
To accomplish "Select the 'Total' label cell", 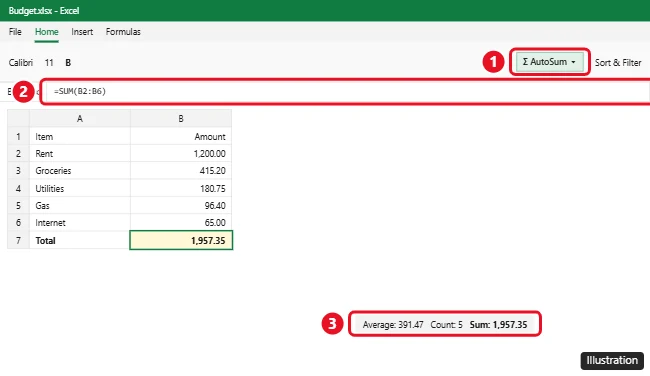I will point(80,240).
